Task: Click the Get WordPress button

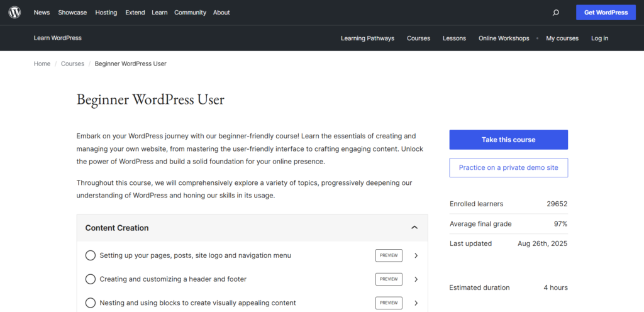Action: point(606,13)
